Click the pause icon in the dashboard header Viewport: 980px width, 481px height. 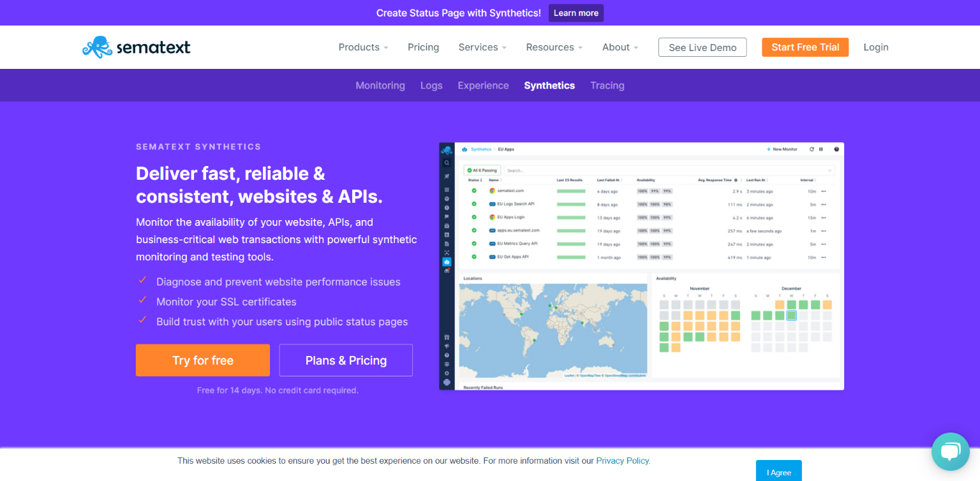821,149
